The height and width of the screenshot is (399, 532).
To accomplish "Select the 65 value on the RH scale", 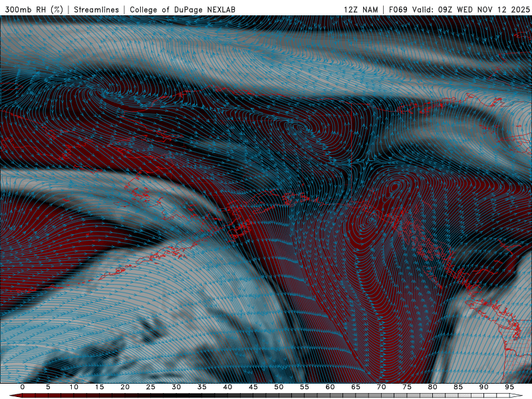I will 356,387.
